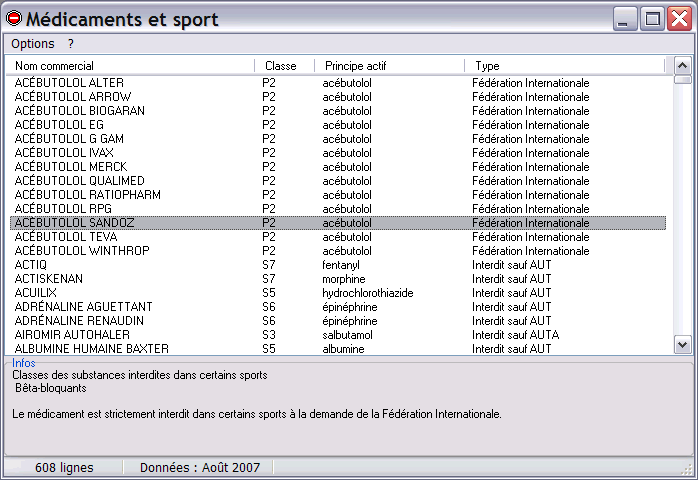Select the AIROMIR AUTOHALER row
Viewport: 698px width, 480px height.
tap(338, 335)
